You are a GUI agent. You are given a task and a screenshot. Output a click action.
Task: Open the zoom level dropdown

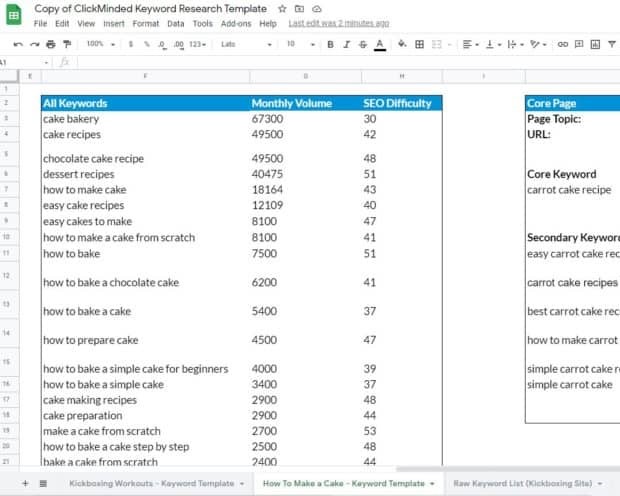click(99, 44)
